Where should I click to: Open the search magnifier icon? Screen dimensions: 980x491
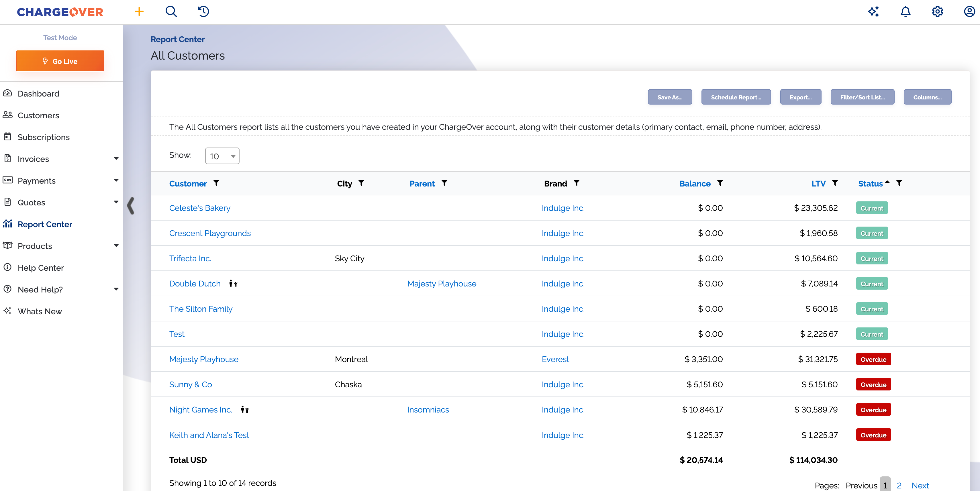click(171, 11)
